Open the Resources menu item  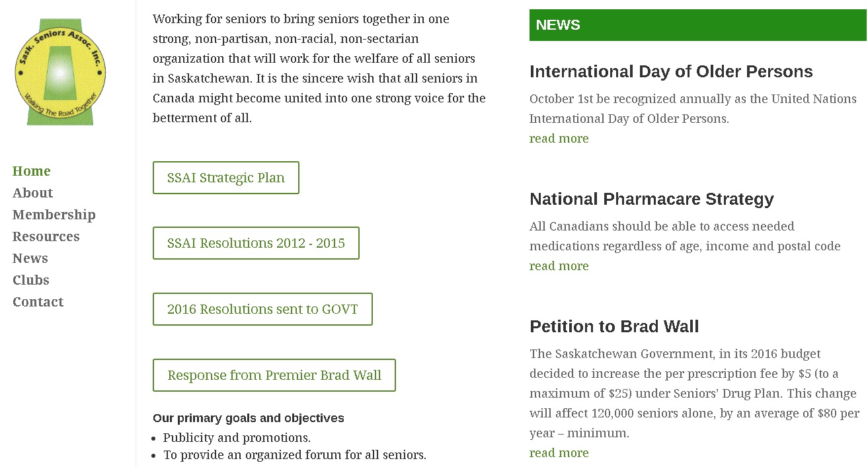46,236
